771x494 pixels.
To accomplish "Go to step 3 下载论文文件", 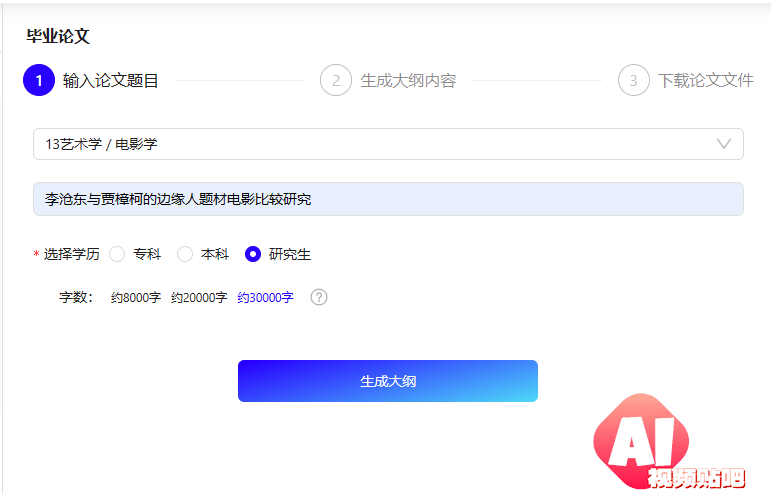I will tap(686, 80).
